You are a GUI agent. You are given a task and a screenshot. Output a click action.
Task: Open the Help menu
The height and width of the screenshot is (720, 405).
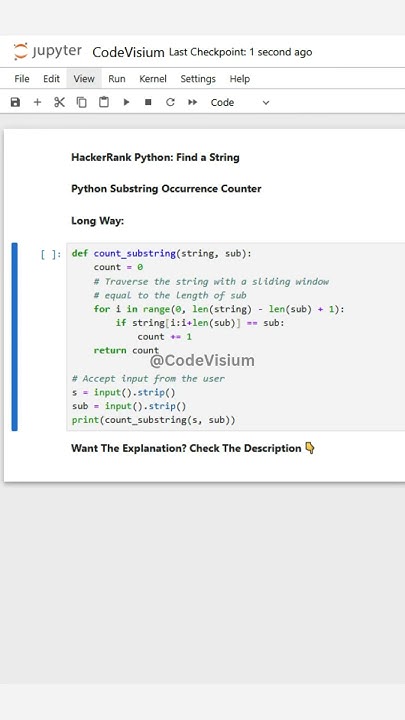(x=240, y=79)
